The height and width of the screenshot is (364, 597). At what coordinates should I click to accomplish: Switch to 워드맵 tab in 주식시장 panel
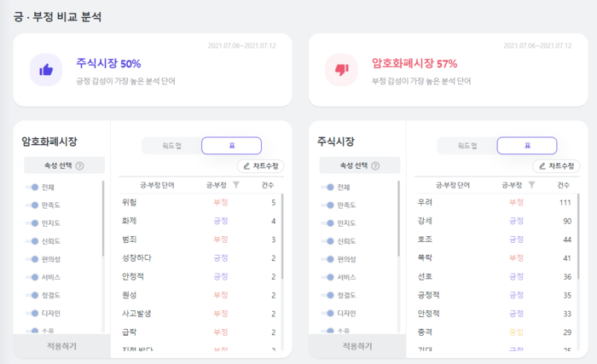point(467,146)
